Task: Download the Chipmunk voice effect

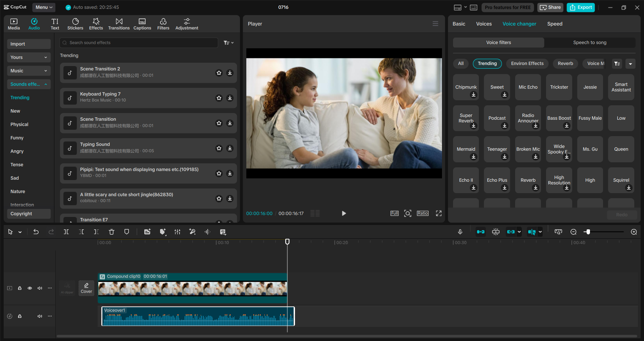Action: tap(473, 95)
